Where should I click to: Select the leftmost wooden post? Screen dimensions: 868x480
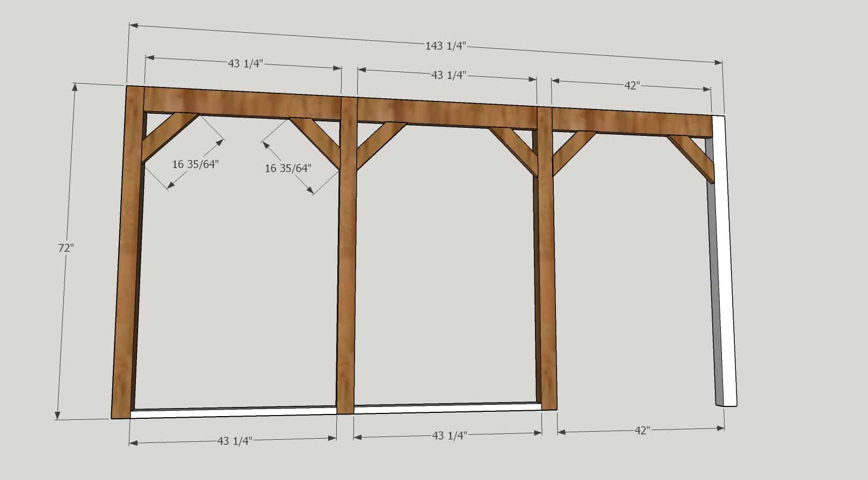click(x=128, y=252)
